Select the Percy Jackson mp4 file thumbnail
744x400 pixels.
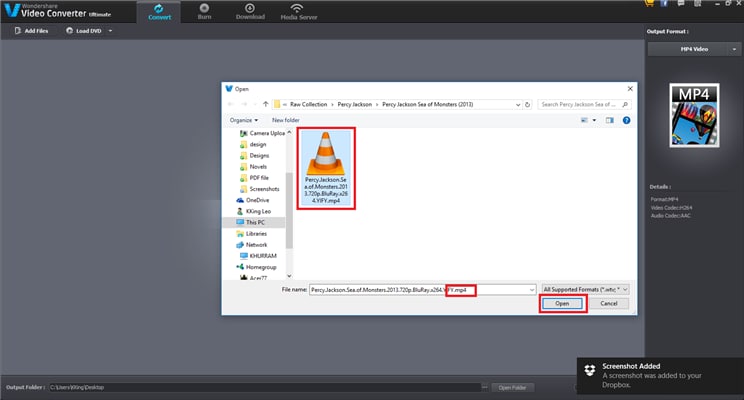pyautogui.click(x=326, y=168)
